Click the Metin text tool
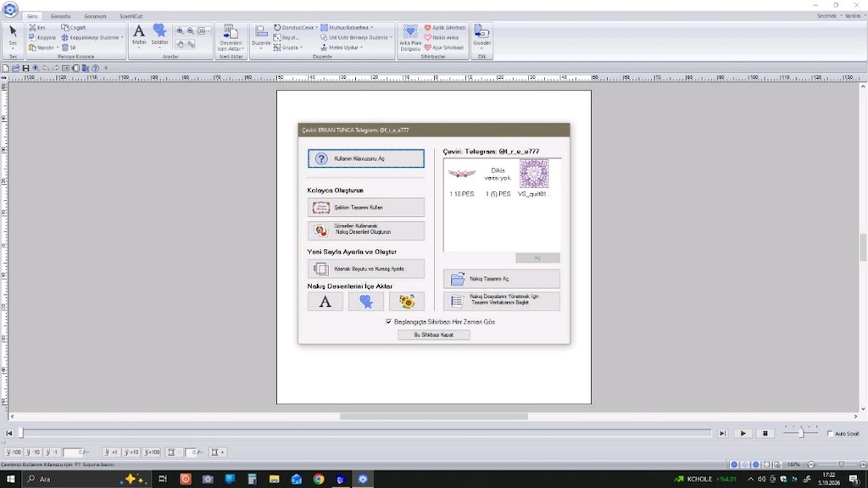Image resolution: width=868 pixels, height=488 pixels. point(139,36)
